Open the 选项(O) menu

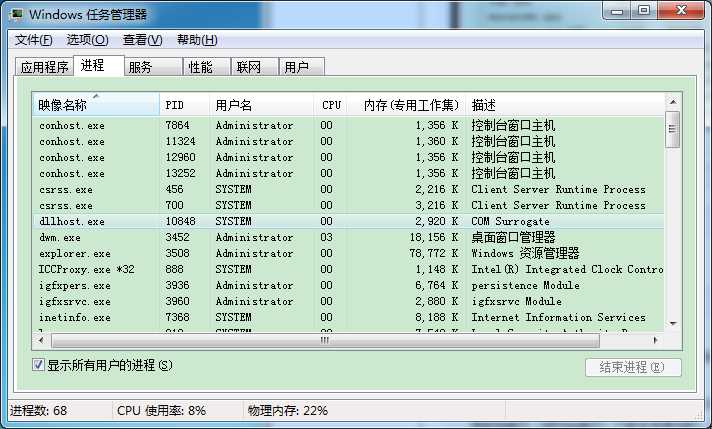[87, 40]
